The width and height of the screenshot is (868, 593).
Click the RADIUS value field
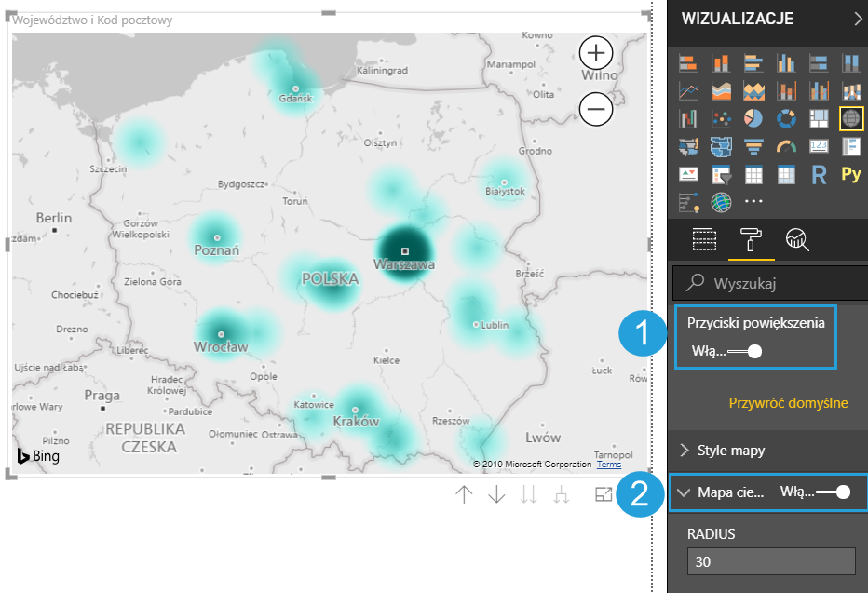point(770,561)
